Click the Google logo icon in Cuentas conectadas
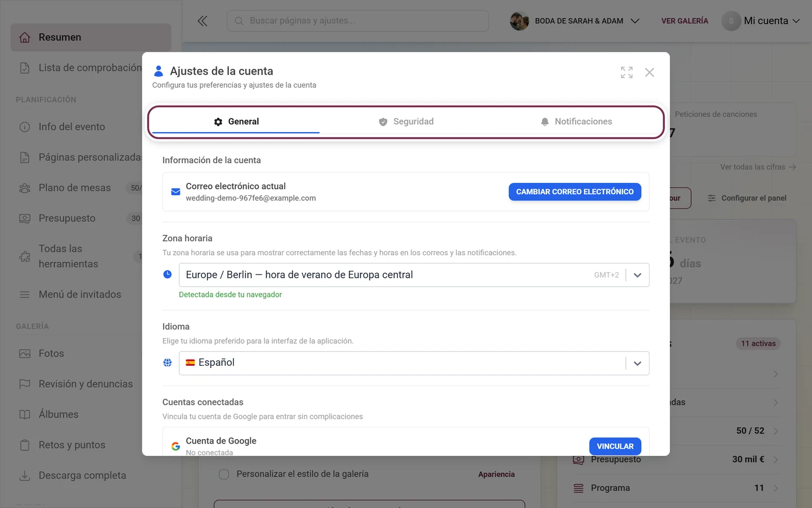Viewport: 812px width, 508px height. pyautogui.click(x=176, y=446)
